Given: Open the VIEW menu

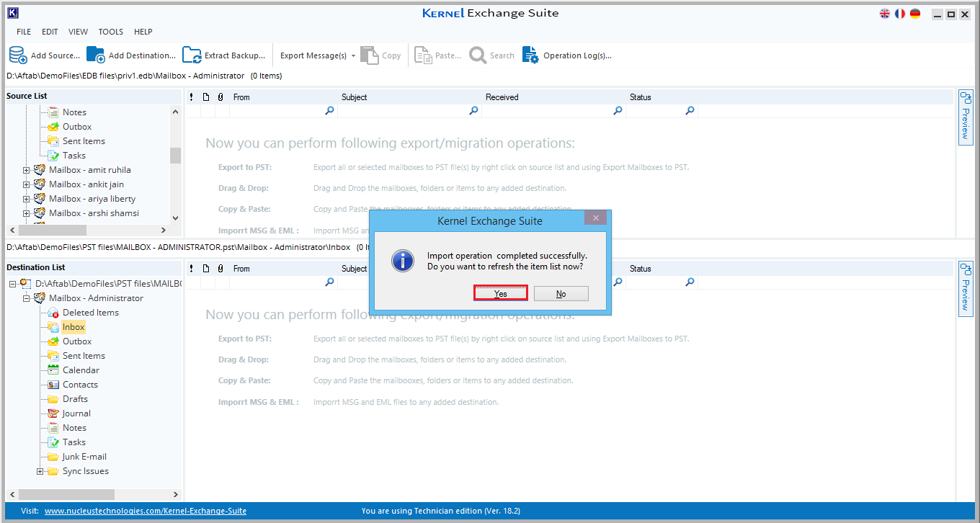Looking at the screenshot, I should point(78,32).
